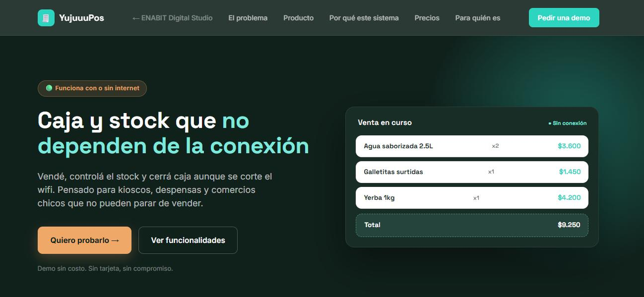Click the Funciona con o sin internet badge
The image size is (644, 297).
tap(92, 88)
